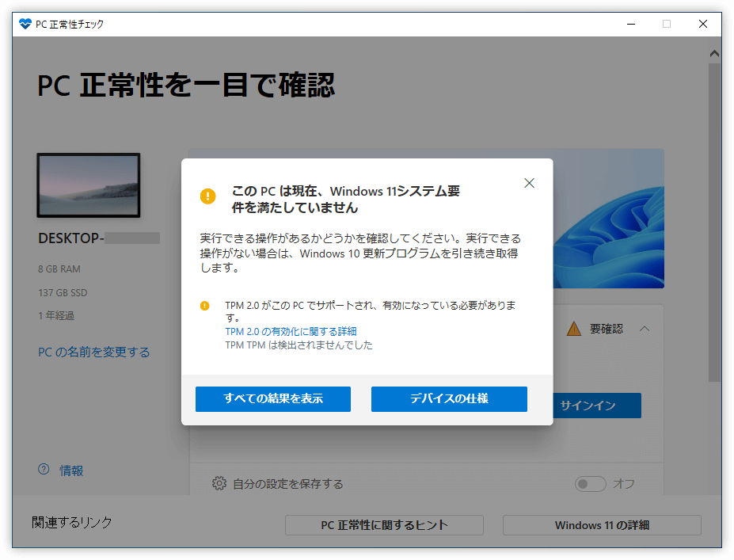Image resolution: width=734 pixels, height=560 pixels.
Task: Click the vertical scrollbar thumb
Action: (714, 223)
